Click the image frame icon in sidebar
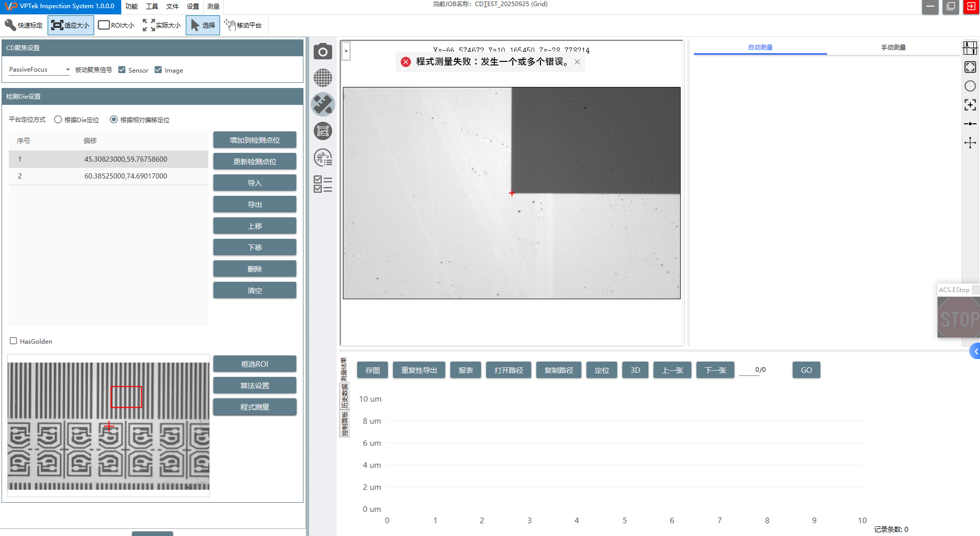980x536 pixels. point(322,131)
